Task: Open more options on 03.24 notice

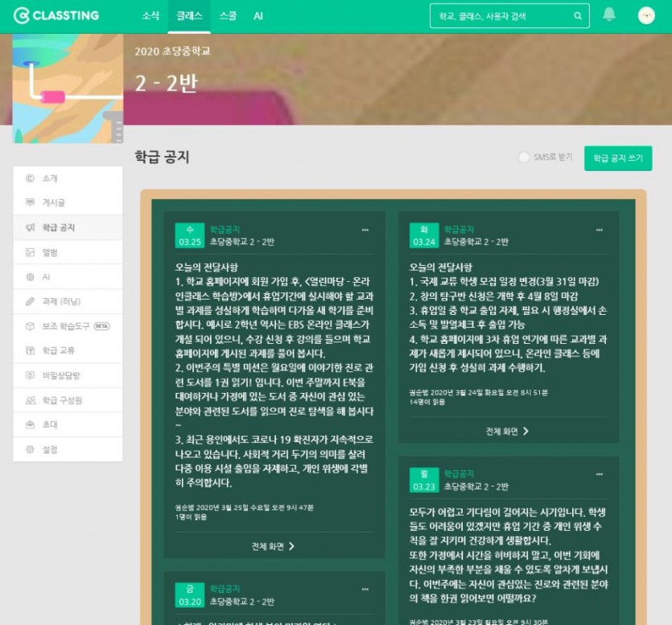Action: click(x=599, y=230)
